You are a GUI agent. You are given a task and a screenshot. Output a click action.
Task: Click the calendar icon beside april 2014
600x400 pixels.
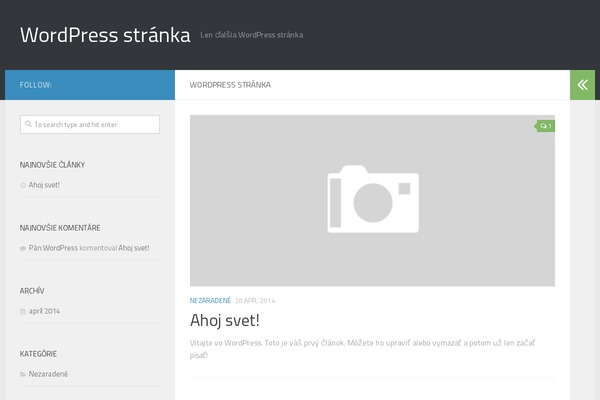pos(23,311)
